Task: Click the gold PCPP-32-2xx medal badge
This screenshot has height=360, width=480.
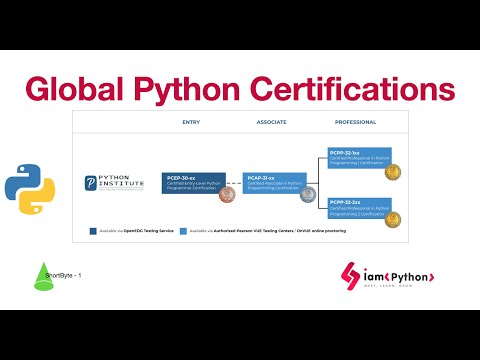Action: click(x=393, y=219)
